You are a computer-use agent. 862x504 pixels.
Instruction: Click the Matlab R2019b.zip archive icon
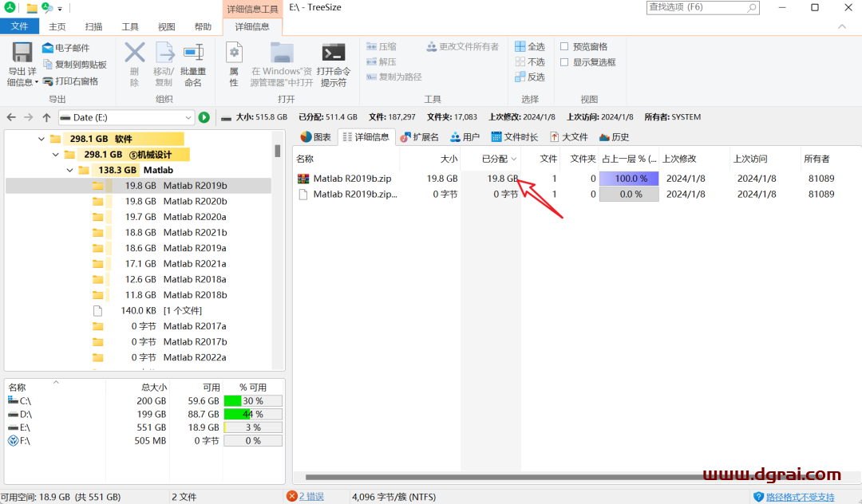[x=303, y=179]
